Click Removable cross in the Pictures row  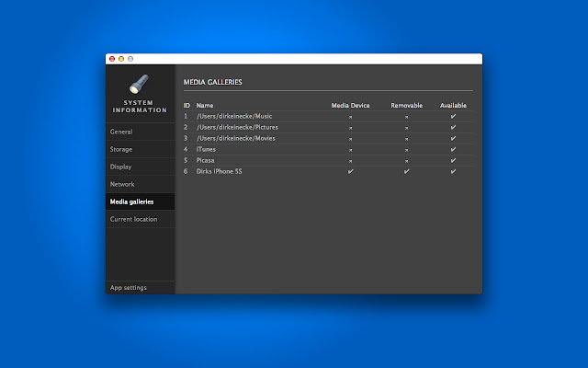(406, 128)
